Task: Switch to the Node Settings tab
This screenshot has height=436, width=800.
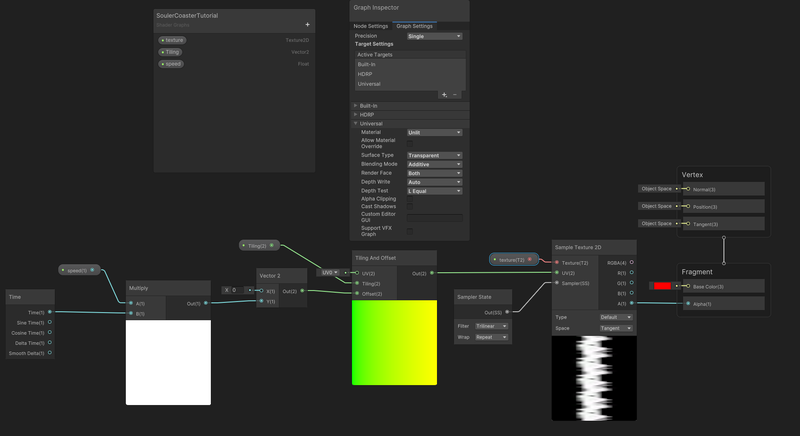Action: 370,26
